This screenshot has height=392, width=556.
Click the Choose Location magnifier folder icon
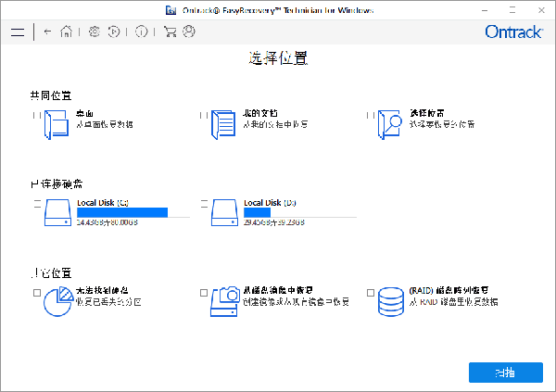coord(391,124)
